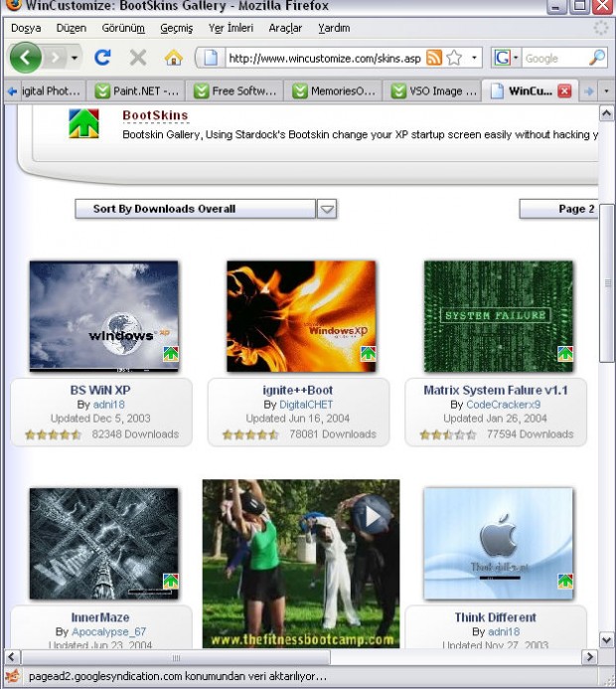
Task: Click the vertical scrollbar up arrow
Action: click(606, 113)
